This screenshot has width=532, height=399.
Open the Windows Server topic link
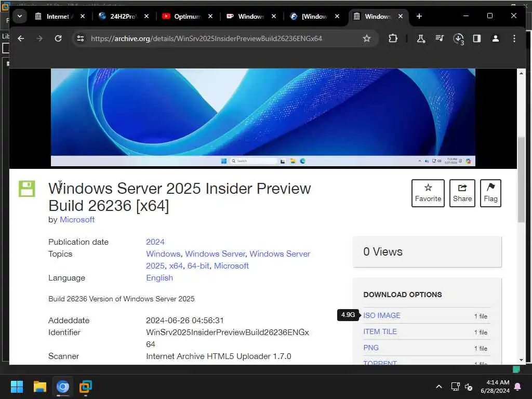coord(215,254)
